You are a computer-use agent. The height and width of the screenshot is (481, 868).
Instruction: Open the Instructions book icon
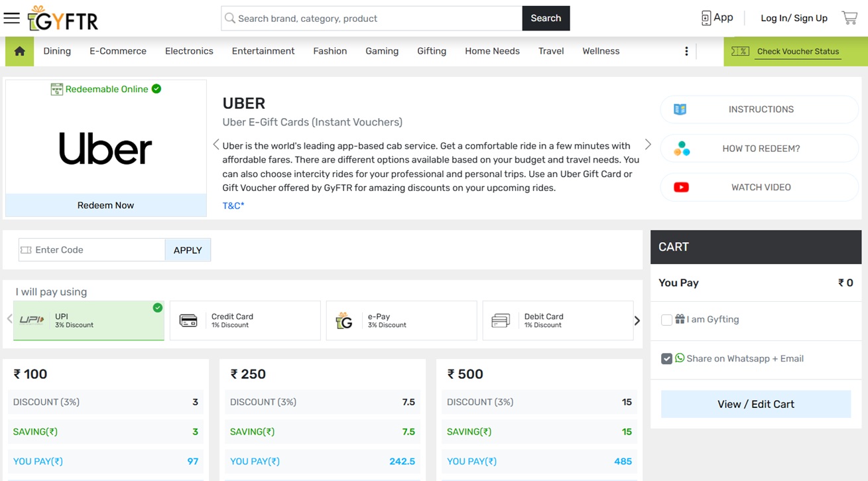[x=680, y=109]
